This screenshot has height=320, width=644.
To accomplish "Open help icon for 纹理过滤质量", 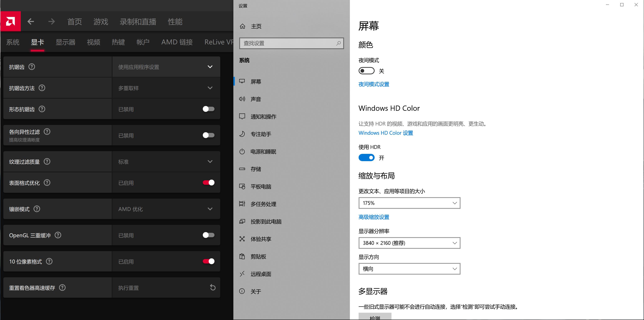I will click(47, 162).
